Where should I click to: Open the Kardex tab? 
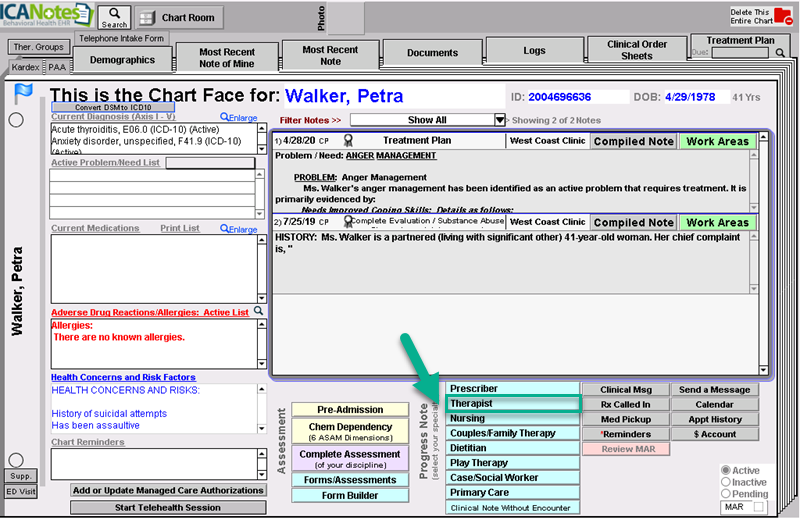[x=25, y=67]
